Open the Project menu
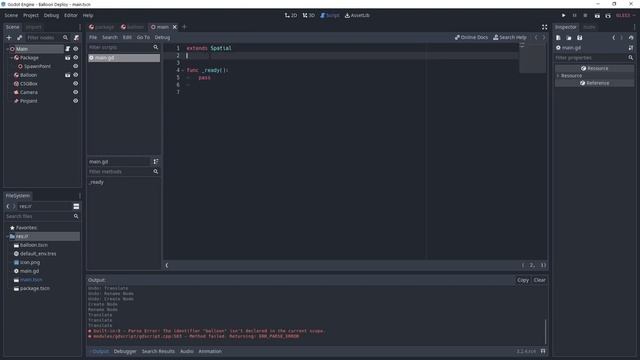The width and height of the screenshot is (640, 360). (x=31, y=16)
